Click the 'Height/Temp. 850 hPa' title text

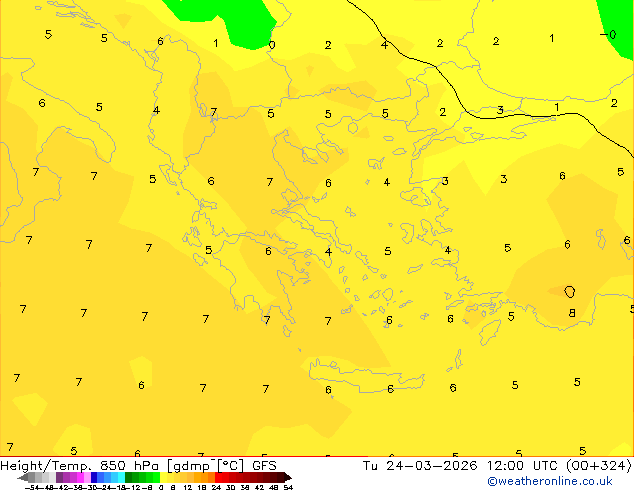[x=80, y=466]
